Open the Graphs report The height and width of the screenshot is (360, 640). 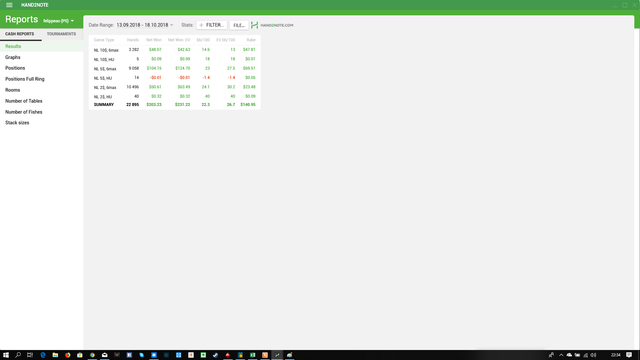click(x=41, y=57)
